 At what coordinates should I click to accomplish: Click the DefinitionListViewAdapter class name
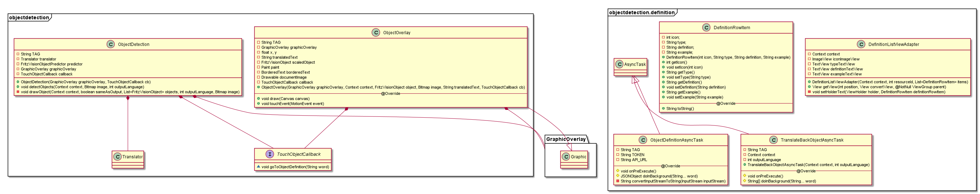coord(894,44)
